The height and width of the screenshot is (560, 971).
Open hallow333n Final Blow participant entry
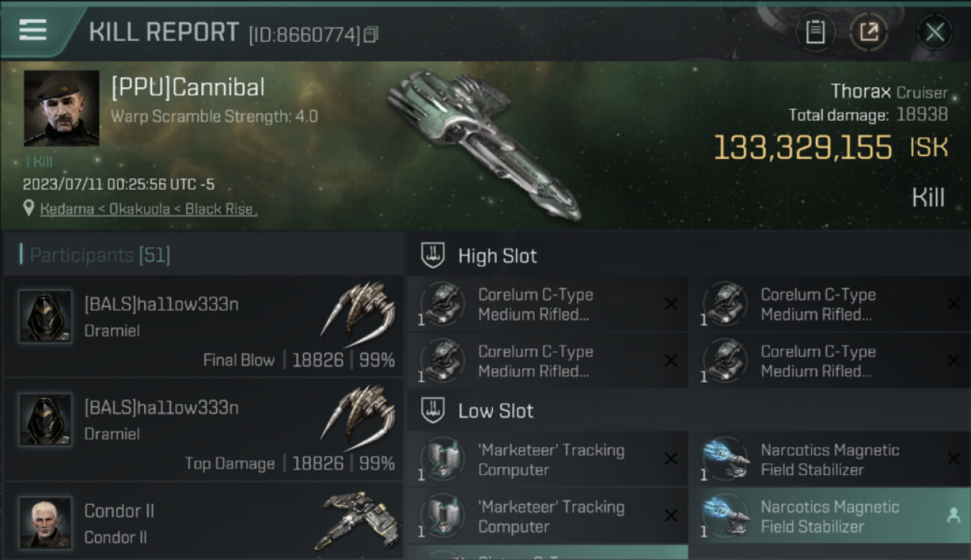[203, 326]
